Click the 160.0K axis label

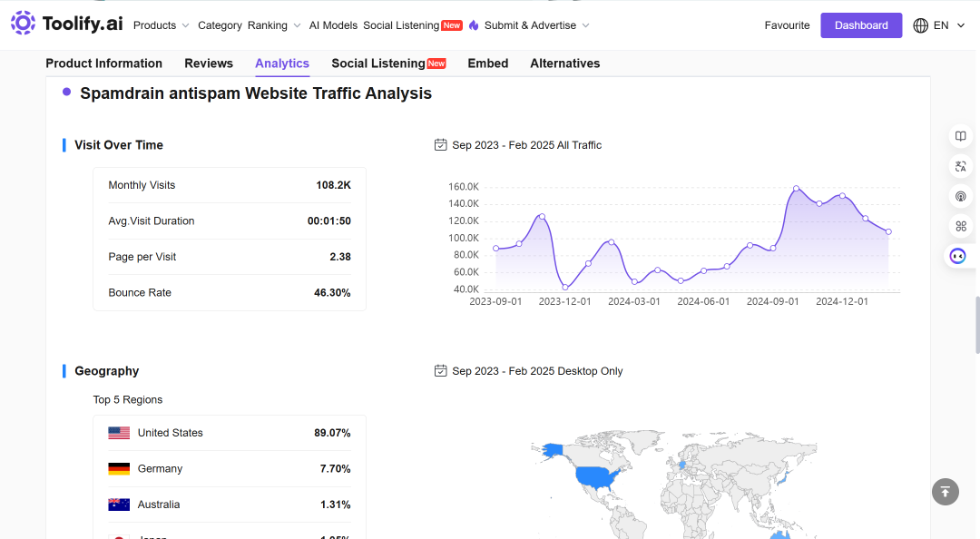coord(463,187)
